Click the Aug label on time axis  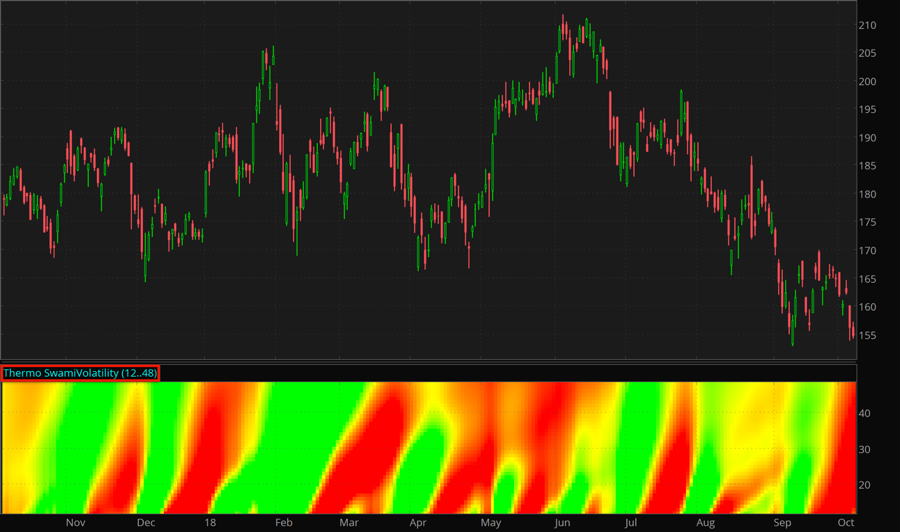coord(706,522)
